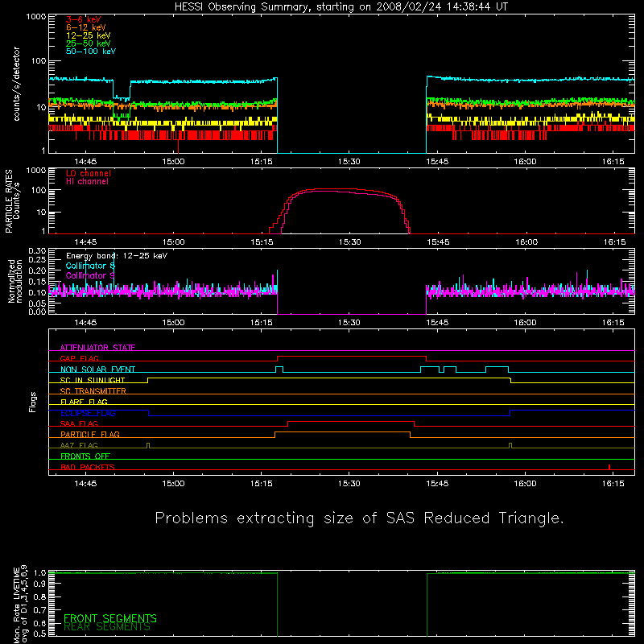This screenshot has width=644, height=644.
Task: Click the counts/s/detector axis label
Action: [x=16, y=84]
